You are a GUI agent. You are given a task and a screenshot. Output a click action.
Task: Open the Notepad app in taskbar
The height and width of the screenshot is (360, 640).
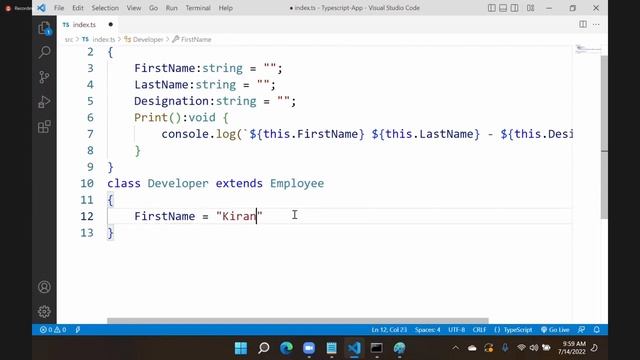[331, 348]
